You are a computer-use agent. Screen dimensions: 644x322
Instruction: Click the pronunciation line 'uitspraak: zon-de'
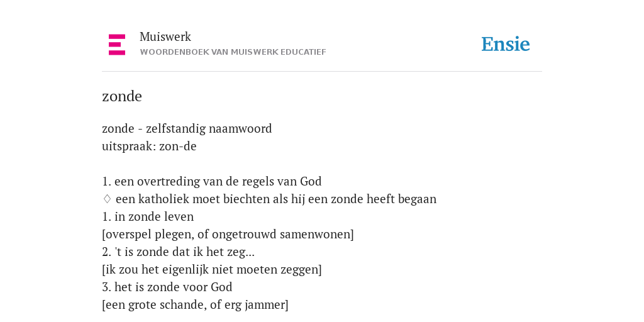click(x=149, y=146)
